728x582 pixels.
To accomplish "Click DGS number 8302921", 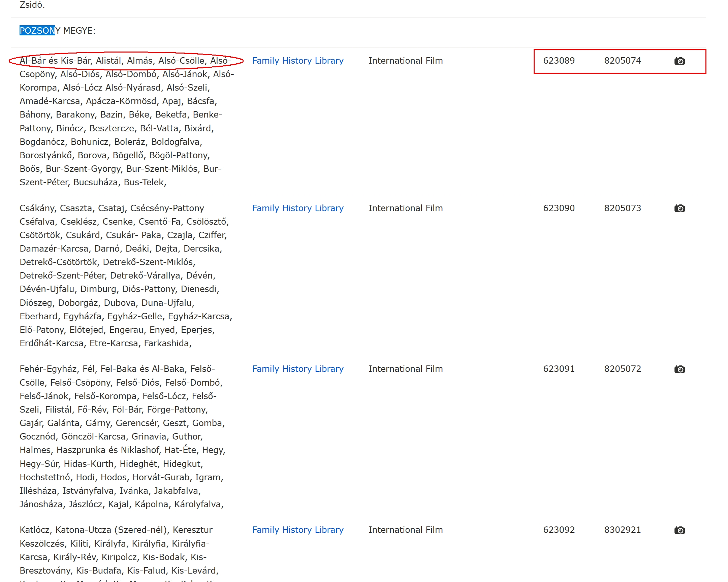I will click(x=622, y=530).
